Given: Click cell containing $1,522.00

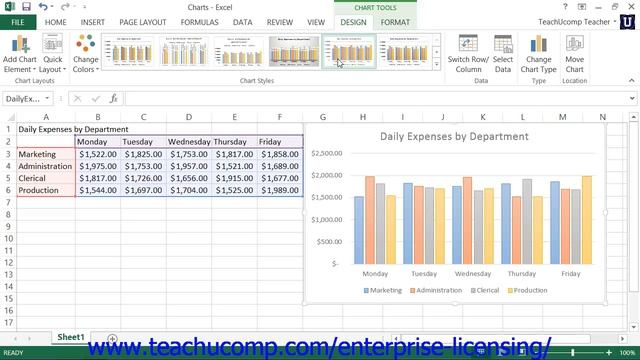Looking at the screenshot, I should pyautogui.click(x=98, y=154).
